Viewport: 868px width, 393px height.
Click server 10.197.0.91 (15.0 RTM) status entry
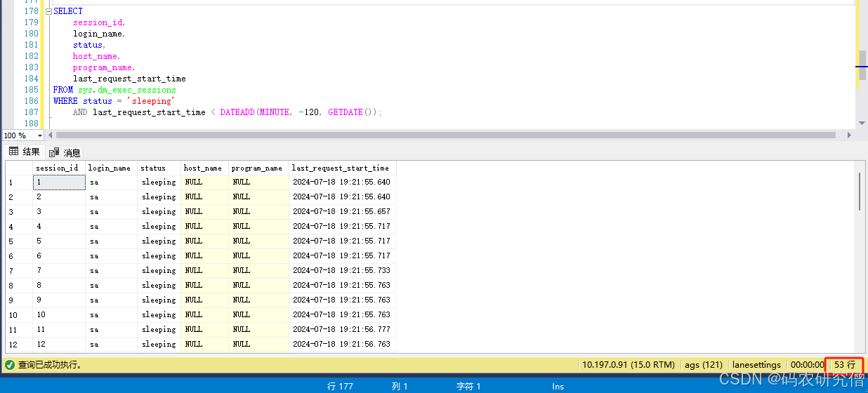click(629, 365)
